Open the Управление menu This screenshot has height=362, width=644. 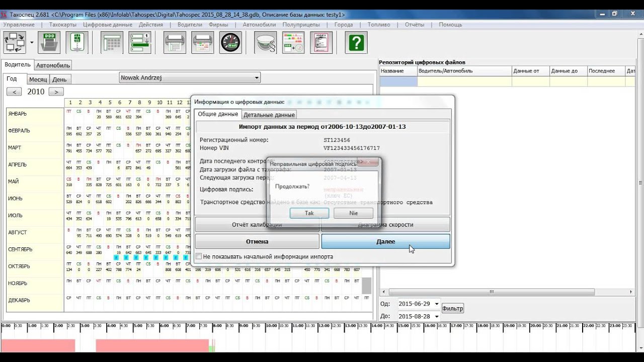click(19, 25)
